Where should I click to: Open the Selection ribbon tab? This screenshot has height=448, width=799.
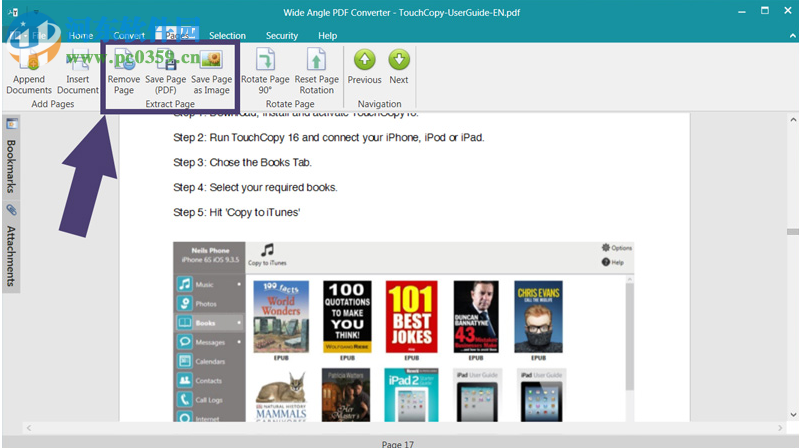pyautogui.click(x=227, y=36)
